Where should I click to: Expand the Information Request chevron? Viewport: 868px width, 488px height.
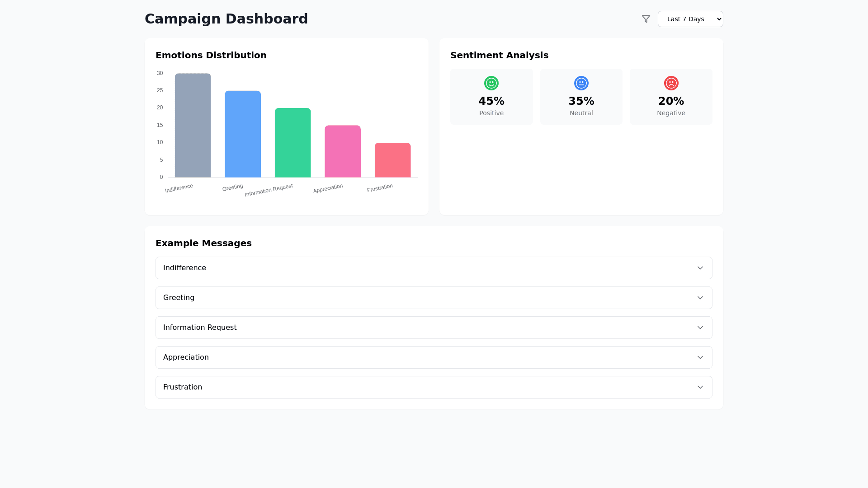[x=700, y=328]
